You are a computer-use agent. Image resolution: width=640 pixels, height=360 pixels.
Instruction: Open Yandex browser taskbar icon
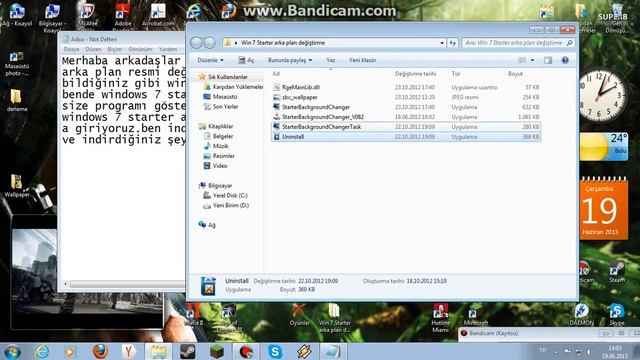click(129, 351)
